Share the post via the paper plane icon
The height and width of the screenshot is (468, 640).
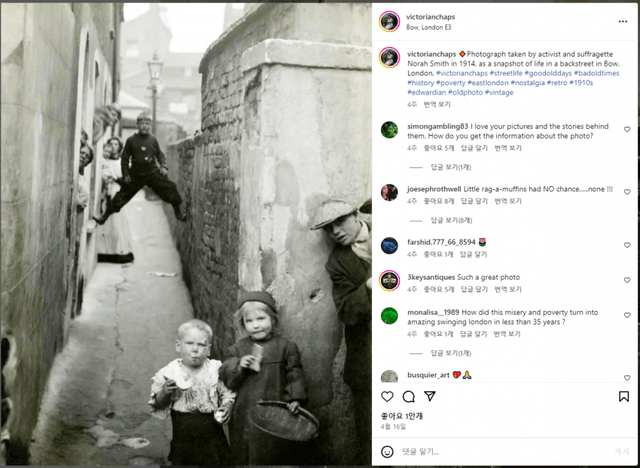click(430, 396)
